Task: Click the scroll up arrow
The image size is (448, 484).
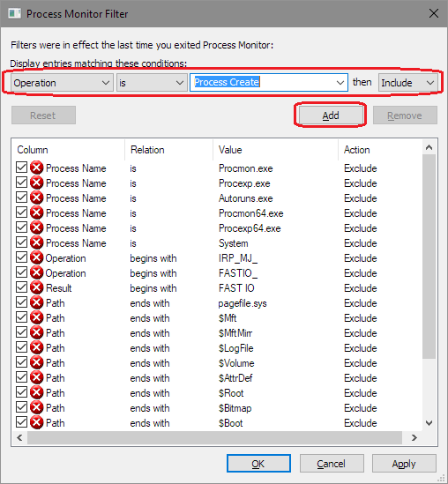Action: click(x=429, y=147)
